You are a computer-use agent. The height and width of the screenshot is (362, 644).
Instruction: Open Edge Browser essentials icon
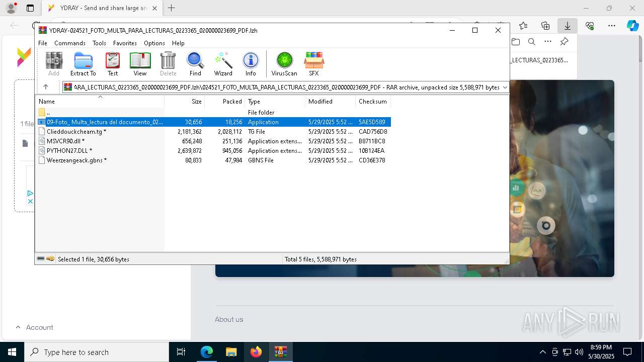[590, 26]
